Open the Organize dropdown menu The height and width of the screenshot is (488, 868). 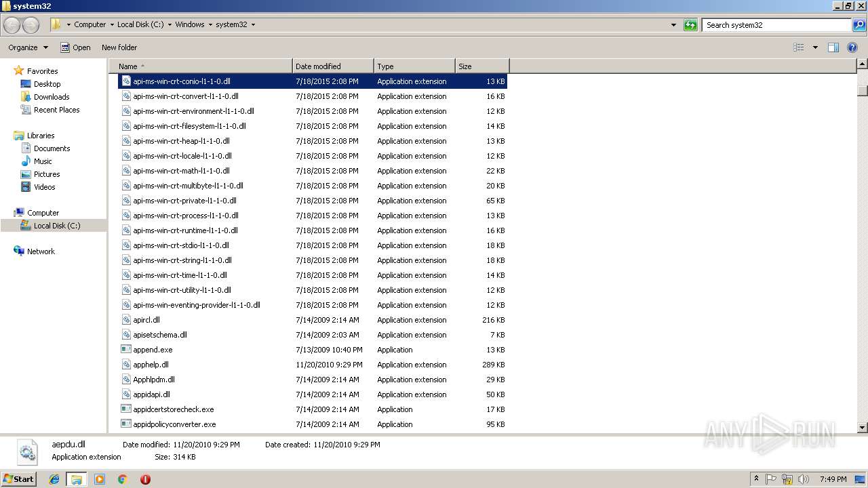(28, 47)
